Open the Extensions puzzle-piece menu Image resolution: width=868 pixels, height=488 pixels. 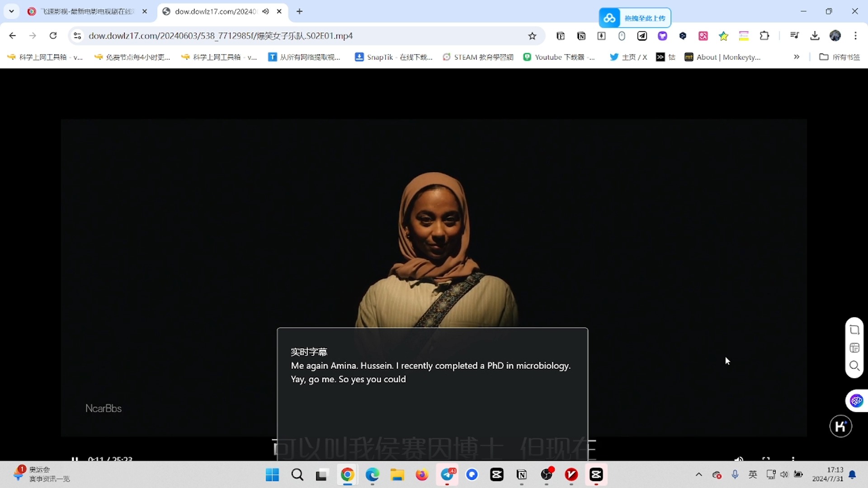click(x=764, y=36)
